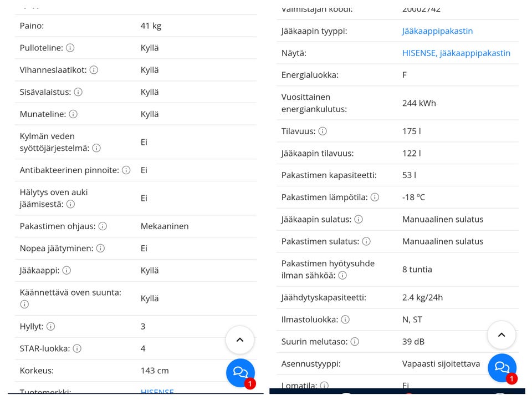This screenshot has height=400, width=532.
Task: Click Ilmastoluokka info icon
Action: (x=345, y=320)
